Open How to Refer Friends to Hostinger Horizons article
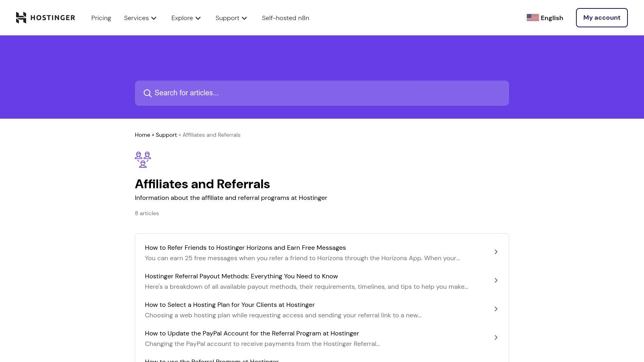The width and height of the screenshot is (644, 362). coord(245,248)
